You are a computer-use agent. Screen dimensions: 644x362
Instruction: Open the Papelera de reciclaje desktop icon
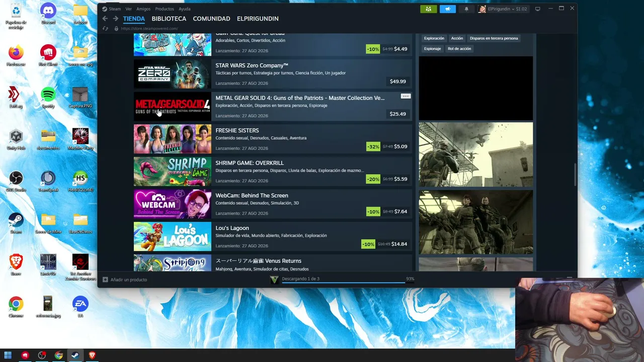point(16,16)
